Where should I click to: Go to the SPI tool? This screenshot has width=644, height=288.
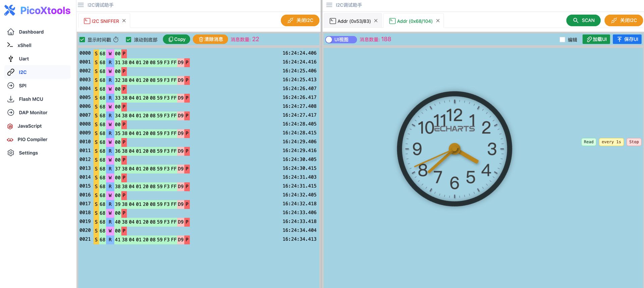click(x=22, y=85)
